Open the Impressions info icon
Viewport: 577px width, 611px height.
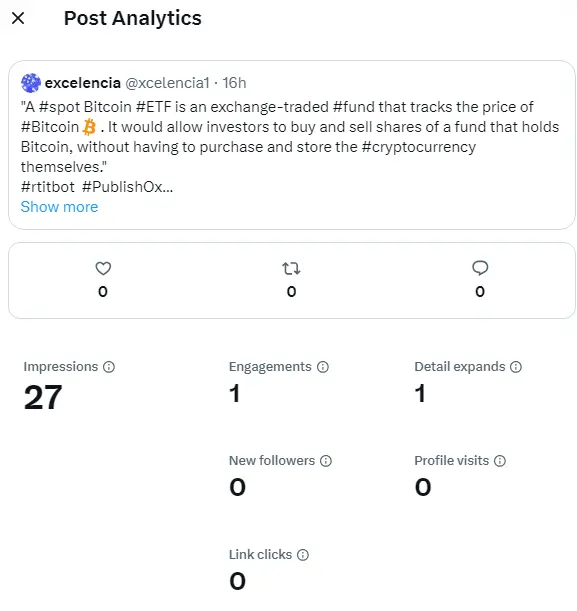pyautogui.click(x=109, y=367)
